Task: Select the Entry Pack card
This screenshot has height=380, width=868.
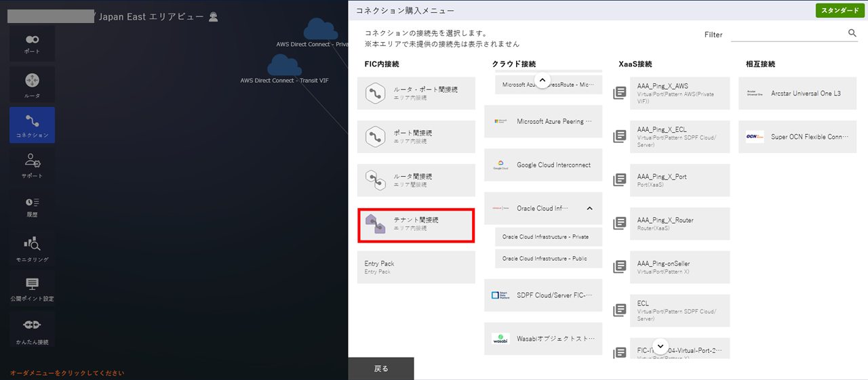Action: 416,267
